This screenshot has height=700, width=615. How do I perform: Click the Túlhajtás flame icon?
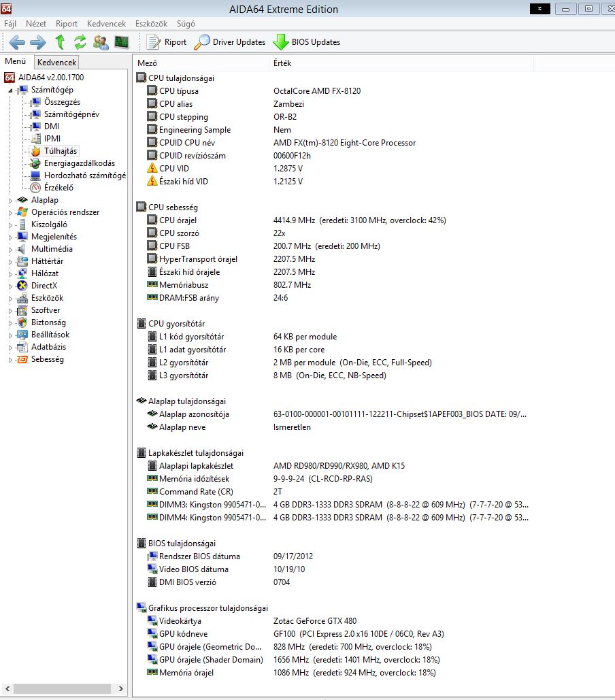coord(35,151)
